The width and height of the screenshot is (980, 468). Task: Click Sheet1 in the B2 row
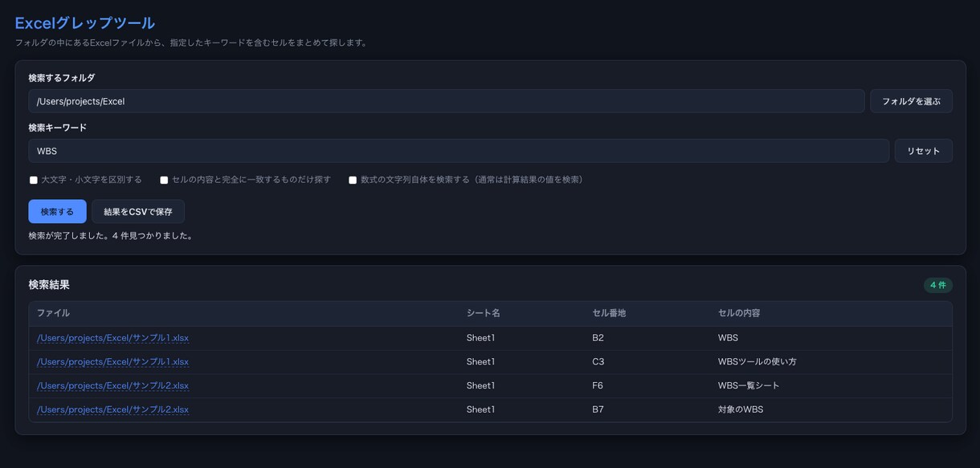[480, 338]
